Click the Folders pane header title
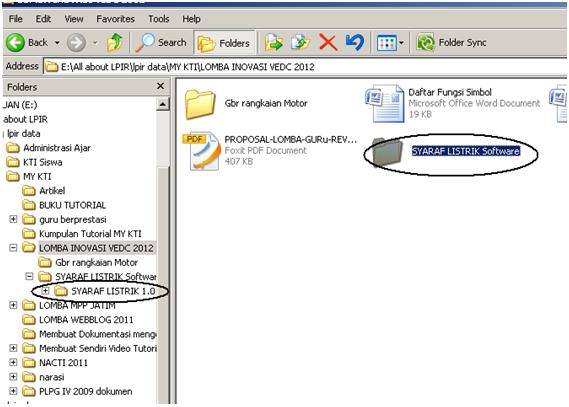 pyautogui.click(x=22, y=87)
